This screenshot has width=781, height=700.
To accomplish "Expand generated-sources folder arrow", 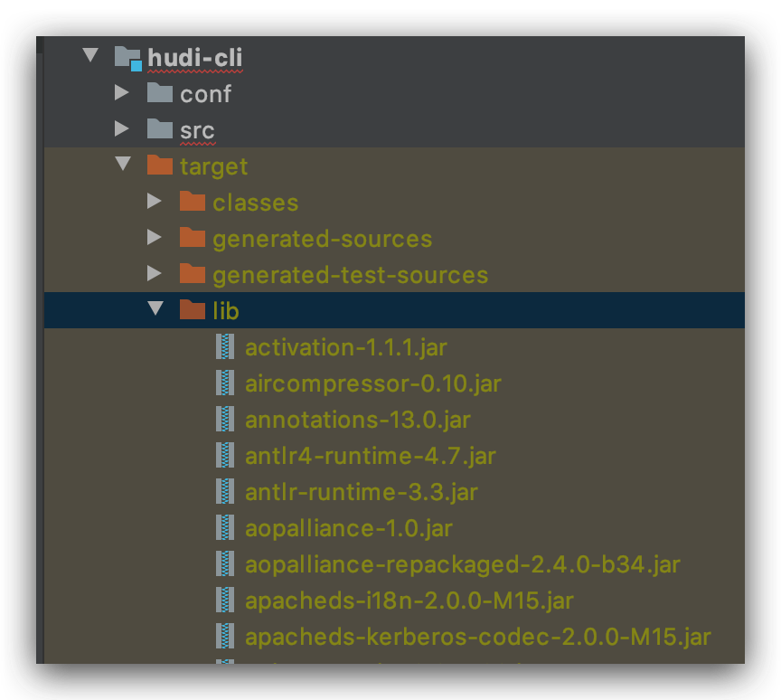I will point(155,237).
